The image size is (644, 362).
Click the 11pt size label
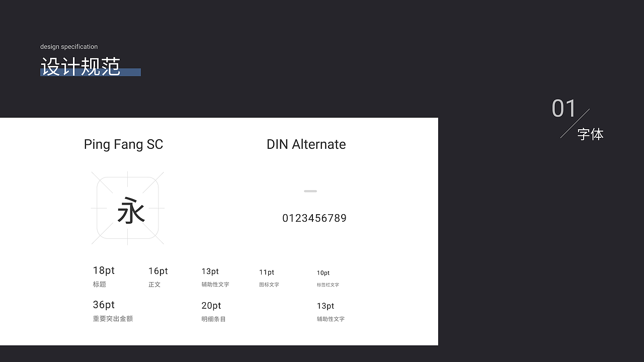[x=267, y=273]
